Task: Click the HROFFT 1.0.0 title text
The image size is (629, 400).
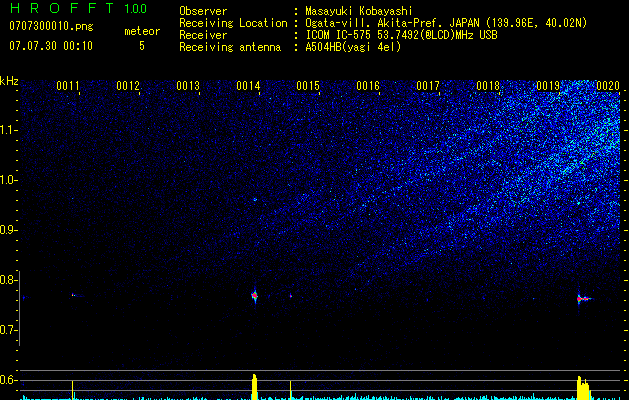Action: click(78, 8)
